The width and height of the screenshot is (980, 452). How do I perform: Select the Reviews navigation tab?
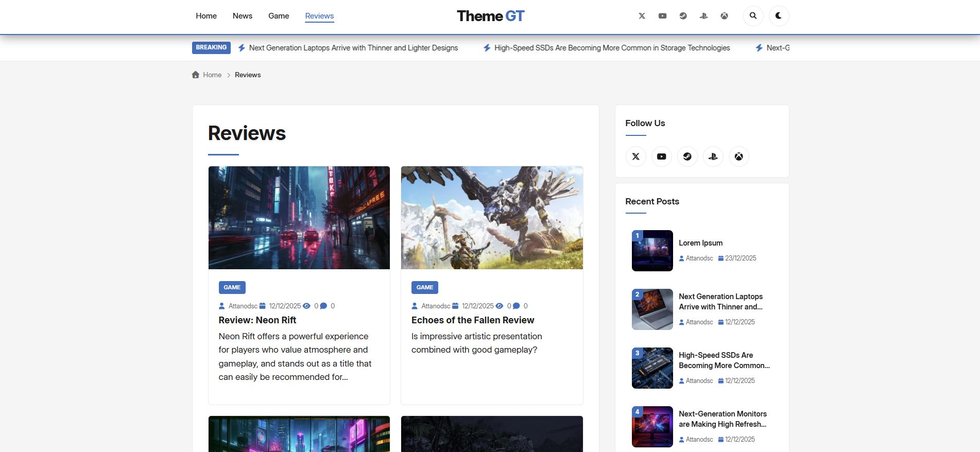pos(319,16)
